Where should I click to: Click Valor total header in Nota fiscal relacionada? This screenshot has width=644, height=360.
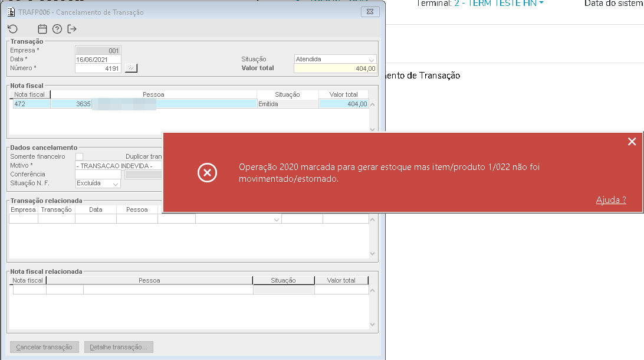341,280
